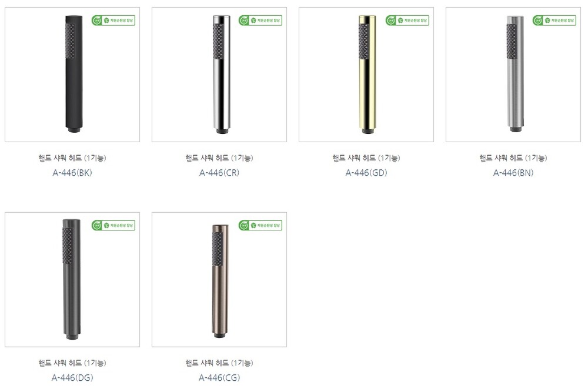
Task: Select the A-446(CR) model code link
Action: click(x=219, y=173)
